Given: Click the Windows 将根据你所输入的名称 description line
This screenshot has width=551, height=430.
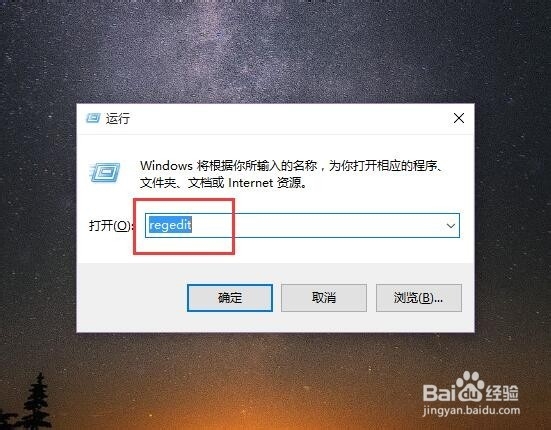Looking at the screenshot, I should pos(291,165).
